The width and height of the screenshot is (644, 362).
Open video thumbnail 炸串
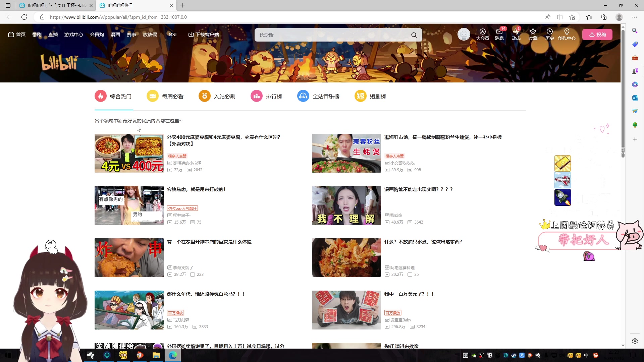[x=129, y=258]
